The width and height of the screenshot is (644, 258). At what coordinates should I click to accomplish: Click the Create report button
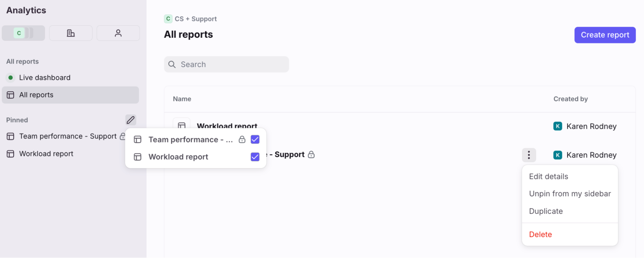point(605,35)
